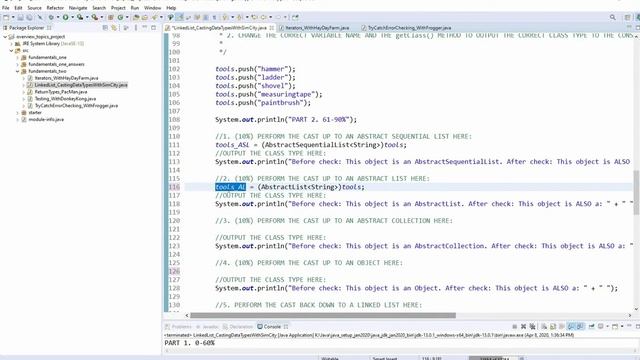
Task: Select ReturnTypes_PacMan.java in Package Explorer
Action: point(61,92)
